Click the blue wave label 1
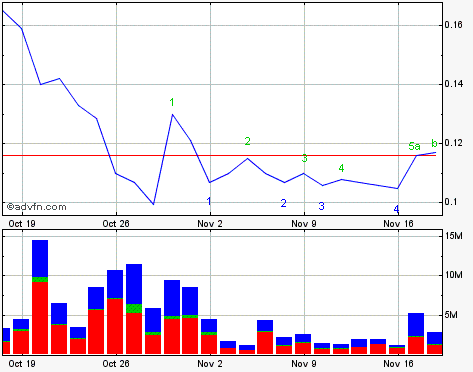This screenshot has width=473, height=372. [x=209, y=201]
